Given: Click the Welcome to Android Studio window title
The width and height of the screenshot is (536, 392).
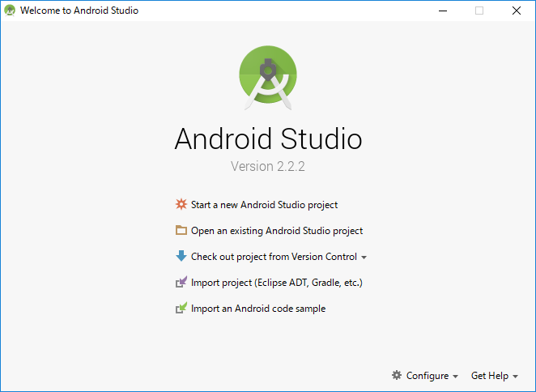Looking at the screenshot, I should pos(79,11).
